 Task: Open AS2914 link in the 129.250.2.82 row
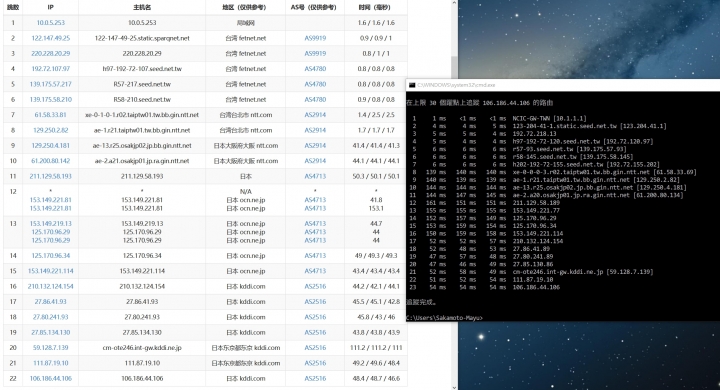tap(315, 130)
